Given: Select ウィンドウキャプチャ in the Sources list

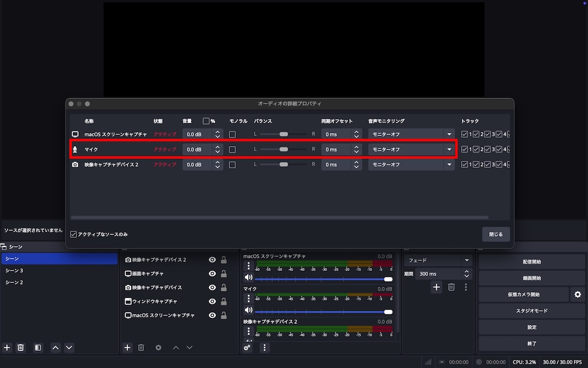Looking at the screenshot, I should point(155,301).
